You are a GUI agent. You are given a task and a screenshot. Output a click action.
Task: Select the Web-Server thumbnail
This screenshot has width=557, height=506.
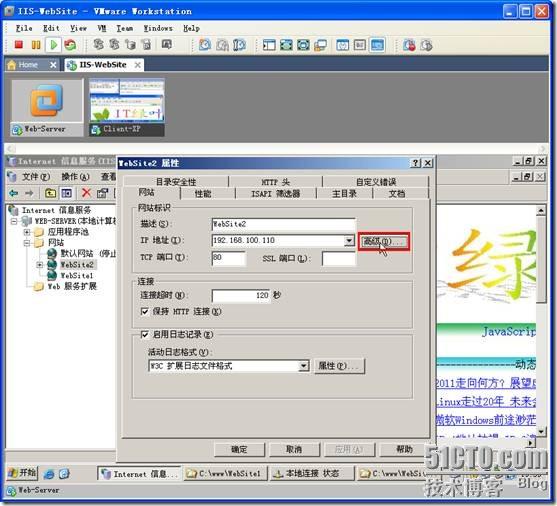(47, 107)
